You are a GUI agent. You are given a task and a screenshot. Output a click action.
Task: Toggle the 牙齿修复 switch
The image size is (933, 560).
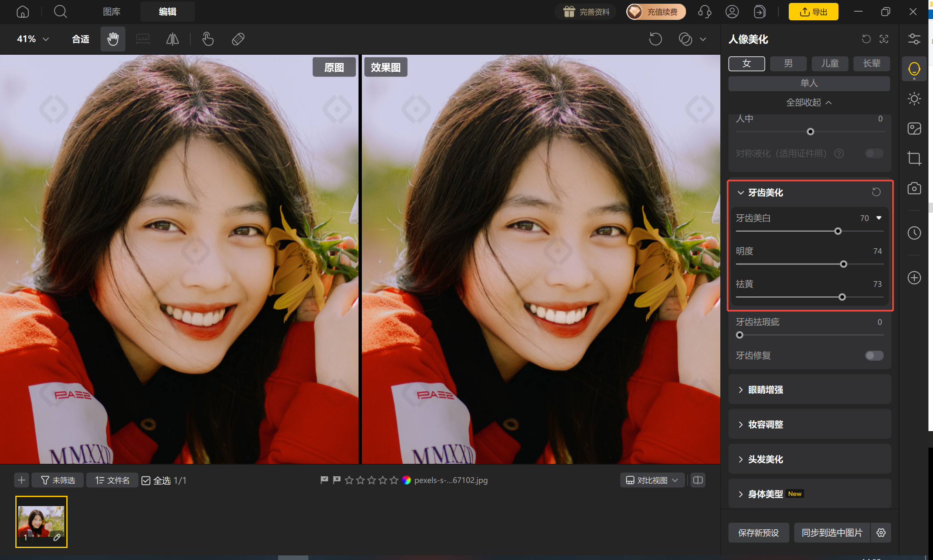click(874, 356)
